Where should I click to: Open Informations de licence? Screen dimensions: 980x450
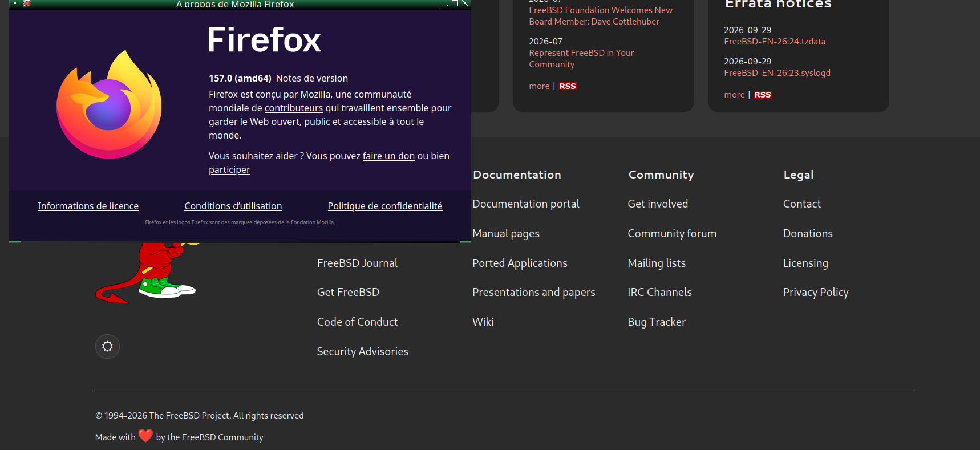(x=88, y=206)
